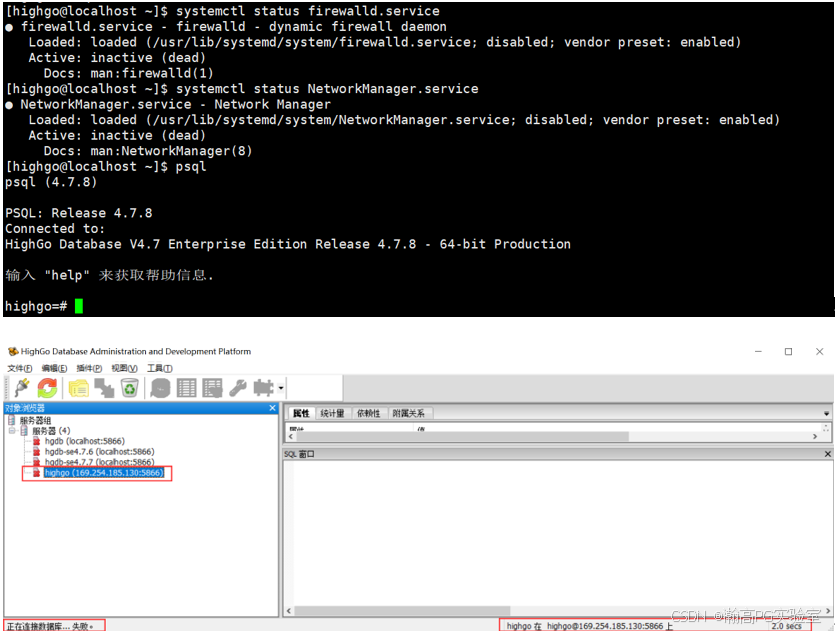Select hgdb-se4.7.7 (localhost:5866) server

pos(100,462)
